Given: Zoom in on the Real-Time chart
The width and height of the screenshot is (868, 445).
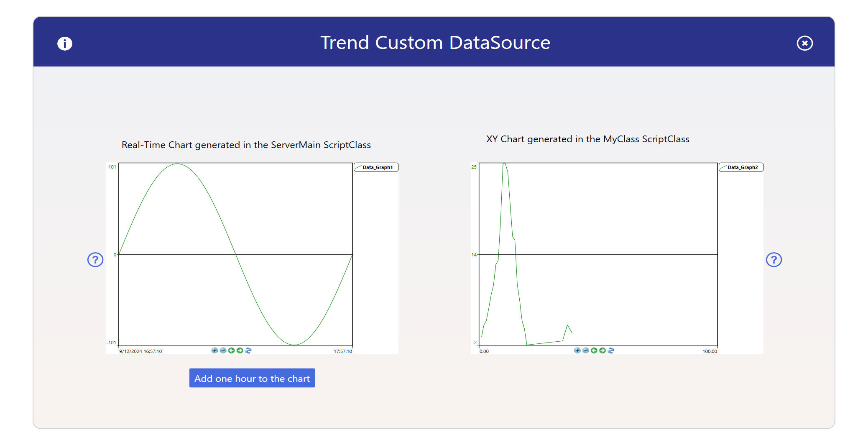Looking at the screenshot, I should 214,350.
